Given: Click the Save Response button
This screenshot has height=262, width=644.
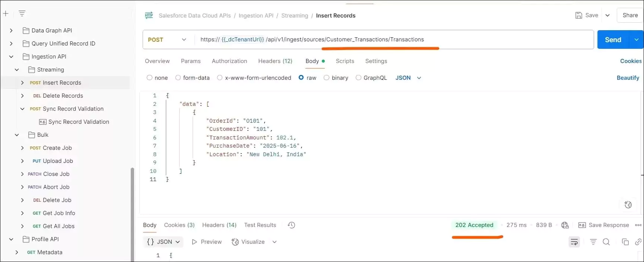Looking at the screenshot, I should point(604,225).
